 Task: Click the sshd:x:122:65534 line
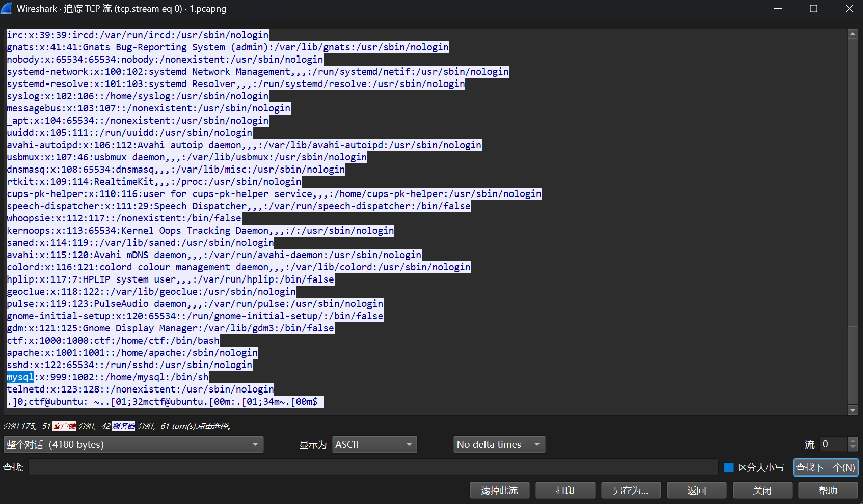coord(129,365)
